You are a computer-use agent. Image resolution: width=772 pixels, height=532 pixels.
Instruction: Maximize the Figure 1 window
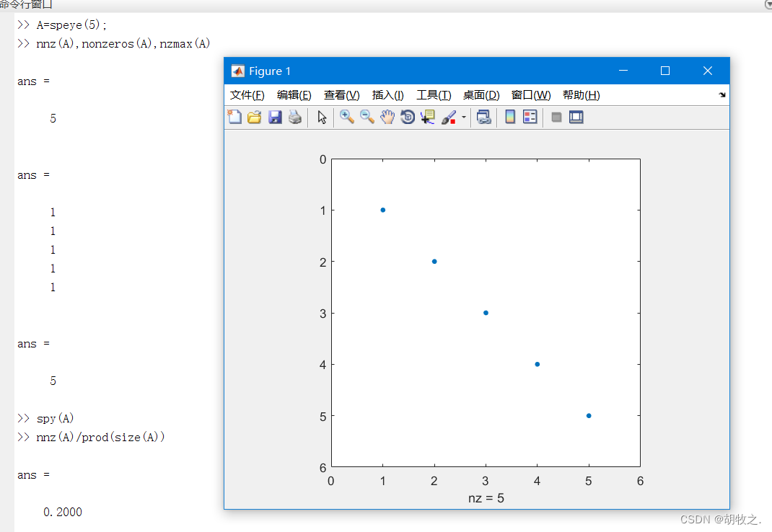[x=665, y=71]
